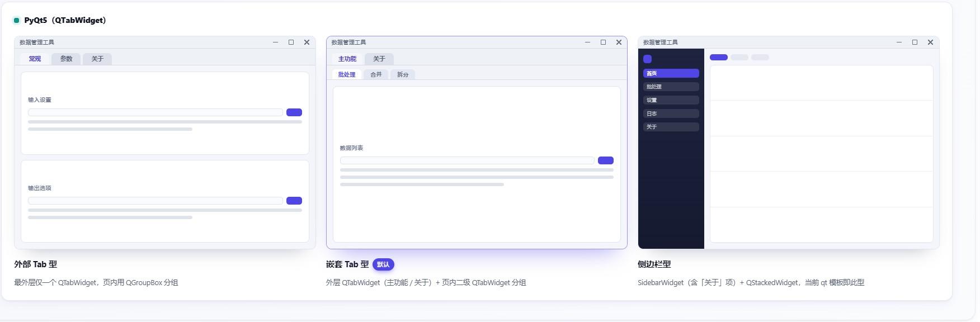Open 日志 in the dark sidebar
Screen dimensions: 980x322
point(671,113)
